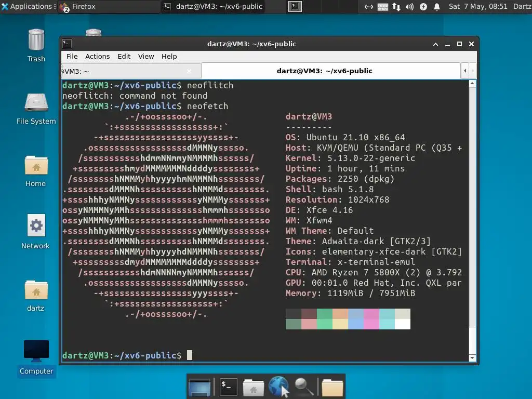Click the 'OS: Ubuntu 21.10 x86_64' line
This screenshot has width=532, height=399.
point(345,137)
